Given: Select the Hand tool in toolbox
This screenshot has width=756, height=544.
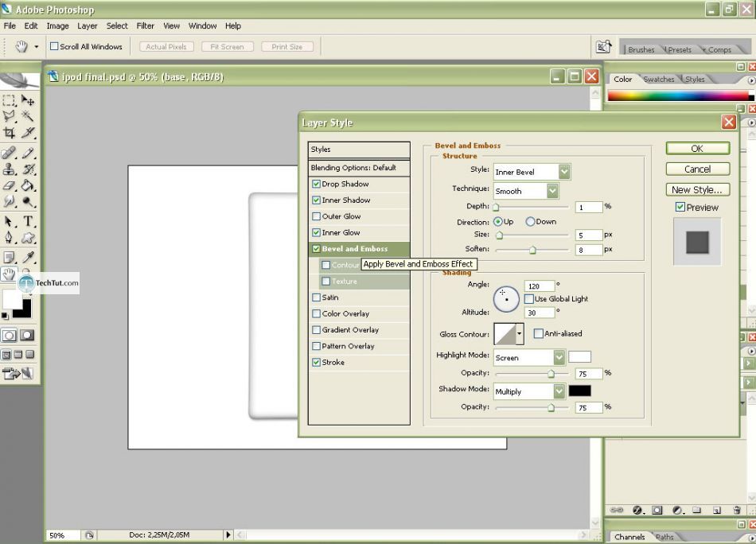Looking at the screenshot, I should click(x=9, y=274).
